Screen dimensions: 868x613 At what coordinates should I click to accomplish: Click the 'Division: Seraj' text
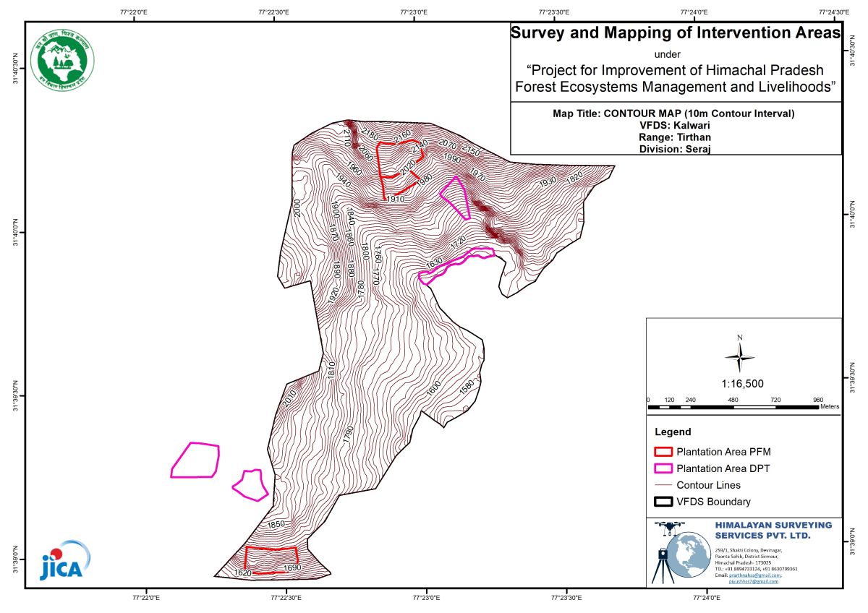point(675,149)
